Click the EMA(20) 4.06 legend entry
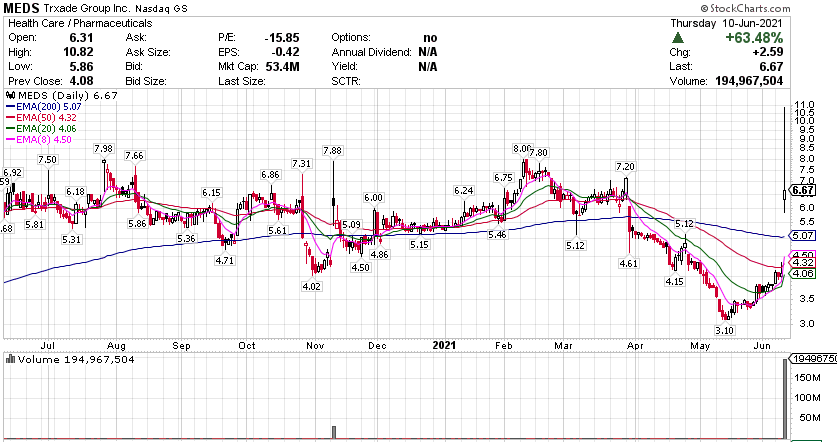This screenshot has width=840, height=442. [x=41, y=129]
